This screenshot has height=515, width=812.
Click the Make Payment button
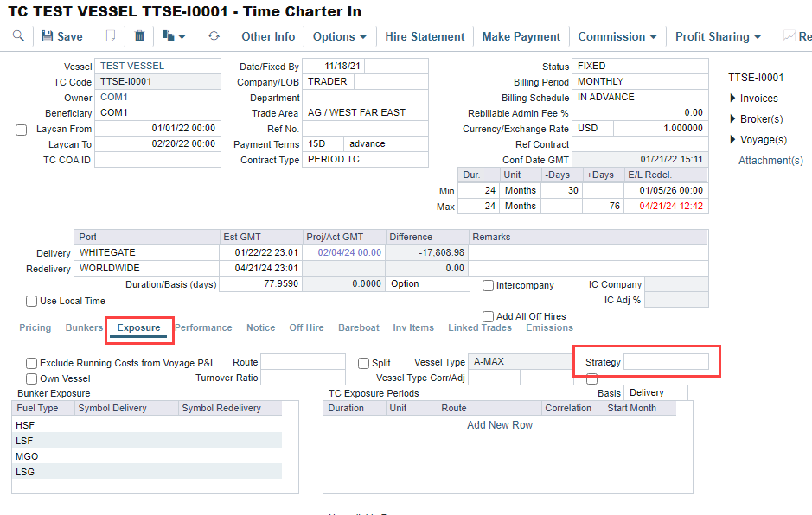tap(521, 36)
